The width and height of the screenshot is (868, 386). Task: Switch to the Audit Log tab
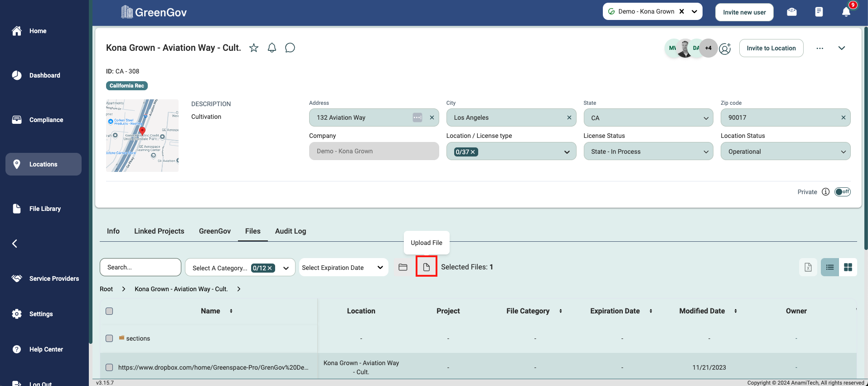click(291, 231)
